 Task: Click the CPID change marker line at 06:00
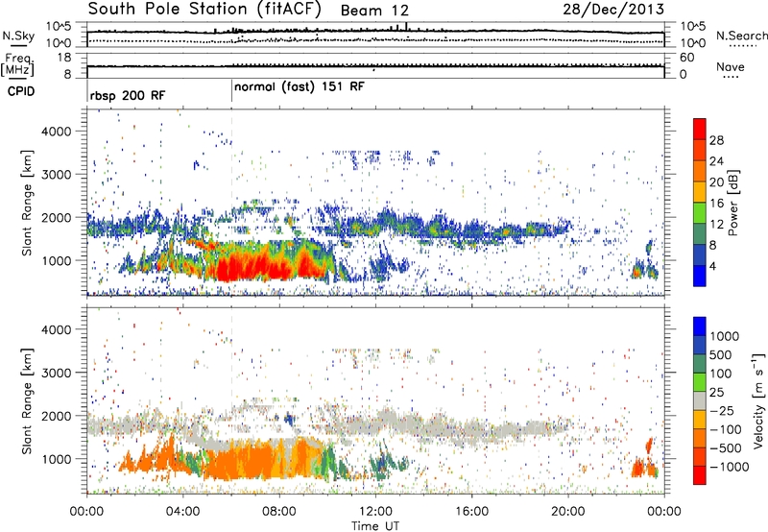point(231,92)
